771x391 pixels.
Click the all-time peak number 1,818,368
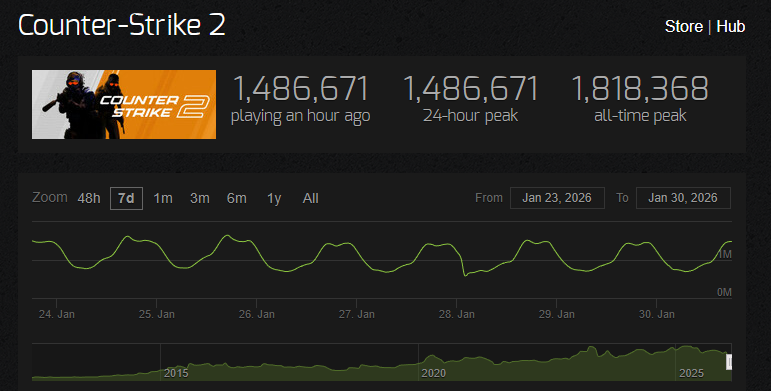[640, 89]
